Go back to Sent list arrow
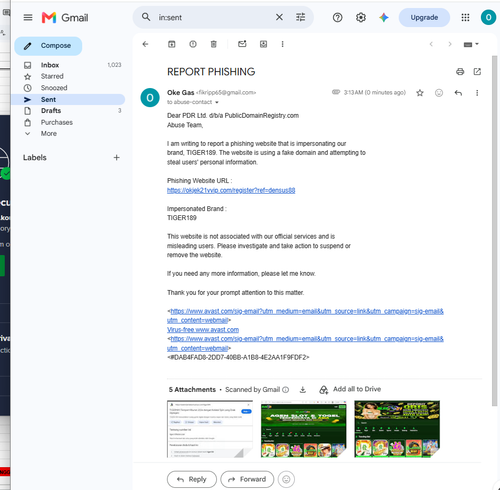 coord(145,44)
